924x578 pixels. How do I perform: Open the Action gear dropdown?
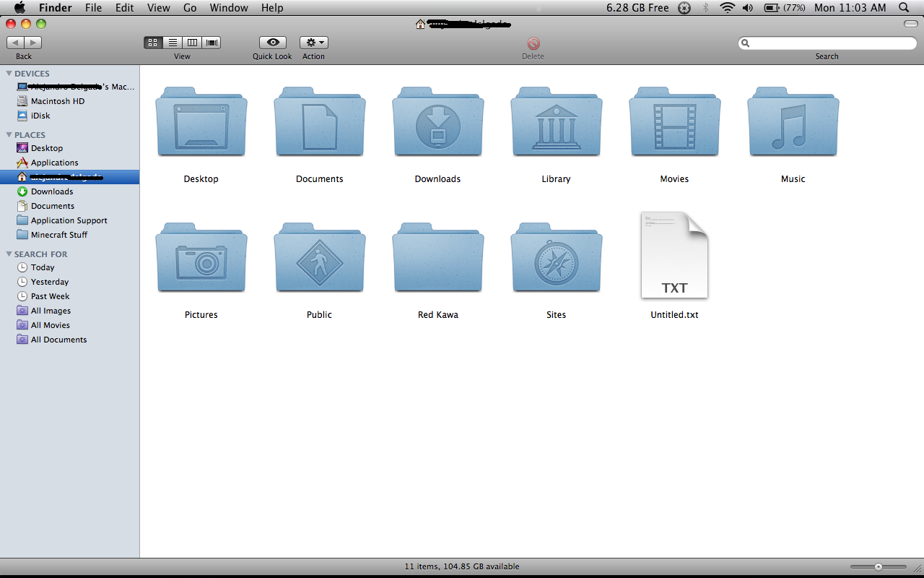pos(314,43)
